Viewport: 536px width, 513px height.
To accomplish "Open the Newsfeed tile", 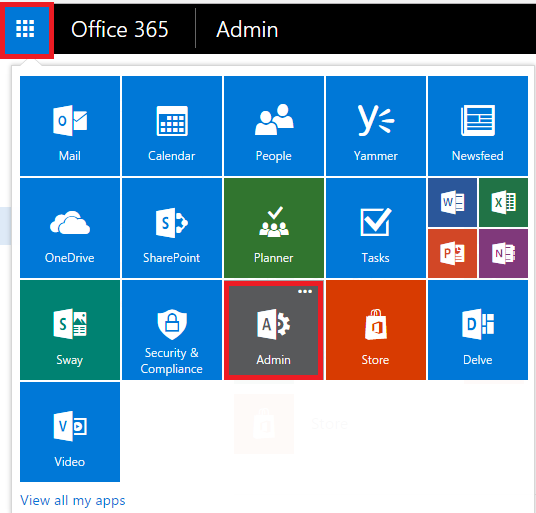I will (x=478, y=126).
